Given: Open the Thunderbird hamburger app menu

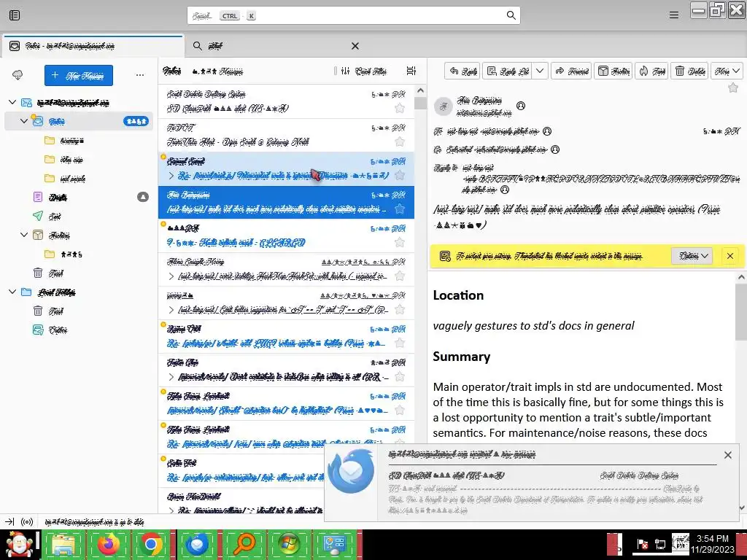Looking at the screenshot, I should tap(673, 15).
